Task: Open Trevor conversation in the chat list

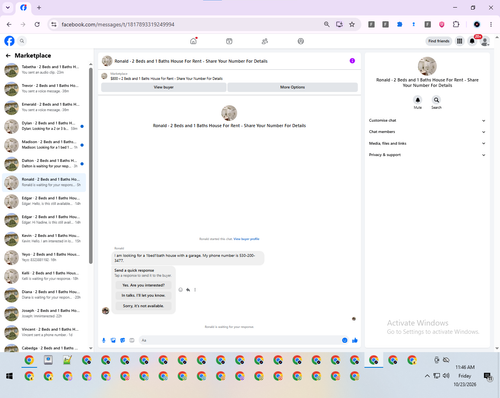Action: pos(45,88)
